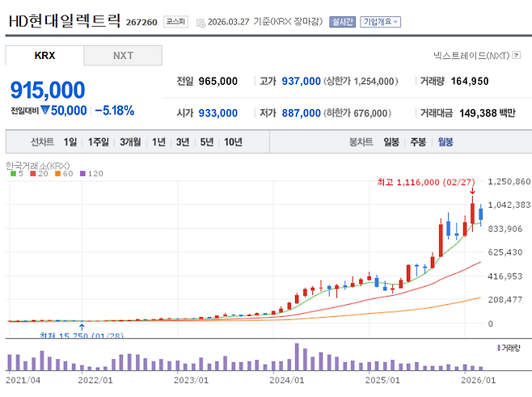Open the 기업개요 dropdown
Screen dimensions: 532x397
tap(380, 22)
